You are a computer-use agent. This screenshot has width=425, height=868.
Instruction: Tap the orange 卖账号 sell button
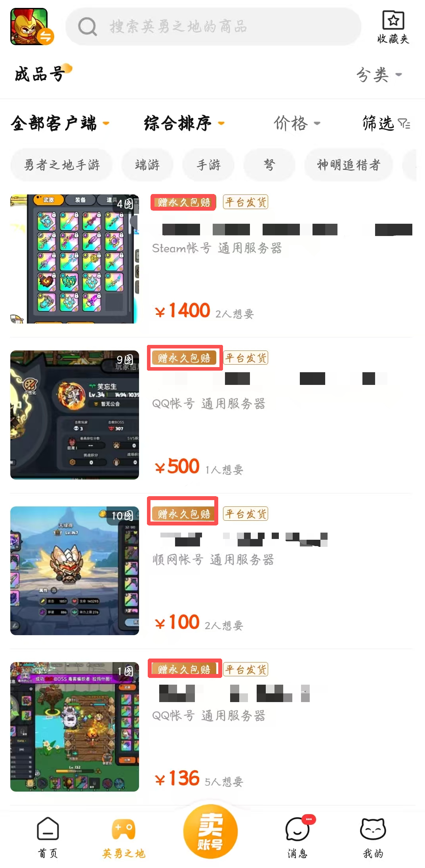[x=210, y=832]
